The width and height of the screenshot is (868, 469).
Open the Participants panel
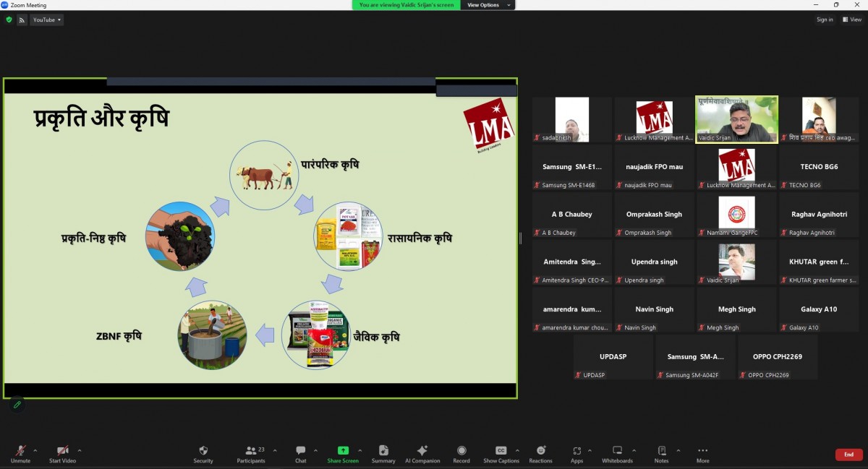251,454
